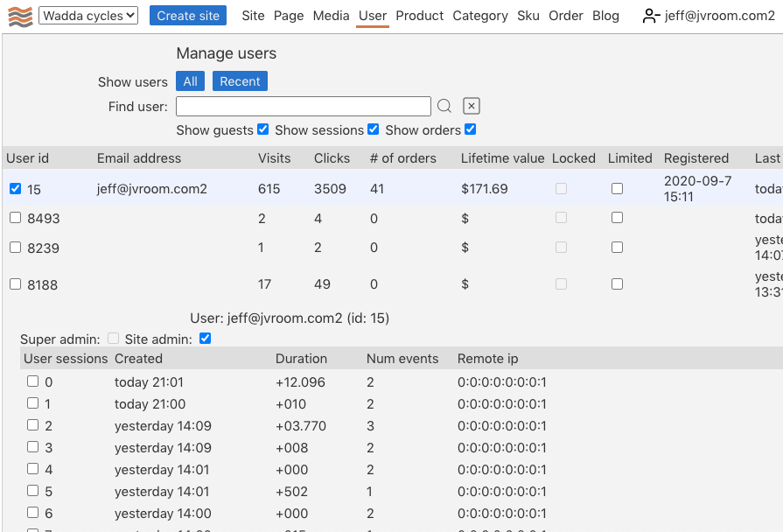Viewport: 783px width, 532px height.
Task: Click clicks value 3509 for user 15
Action: [x=330, y=189]
